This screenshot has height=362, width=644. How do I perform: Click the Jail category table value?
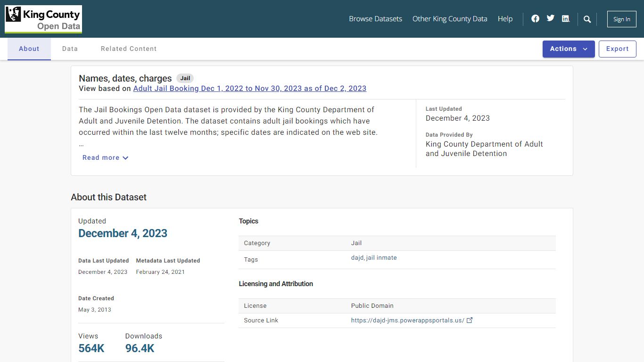tap(356, 243)
